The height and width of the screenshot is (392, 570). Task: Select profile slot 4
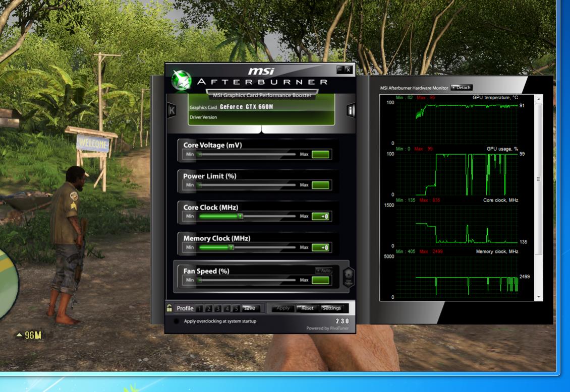[227, 308]
